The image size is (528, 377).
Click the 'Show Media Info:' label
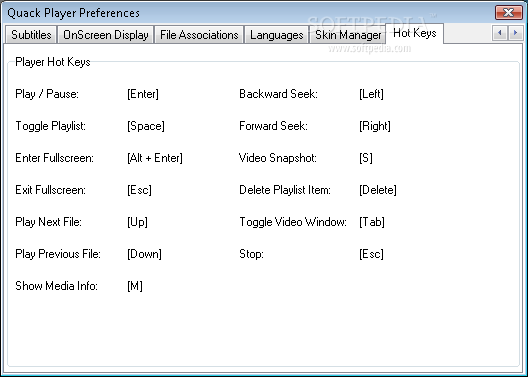click(x=56, y=286)
